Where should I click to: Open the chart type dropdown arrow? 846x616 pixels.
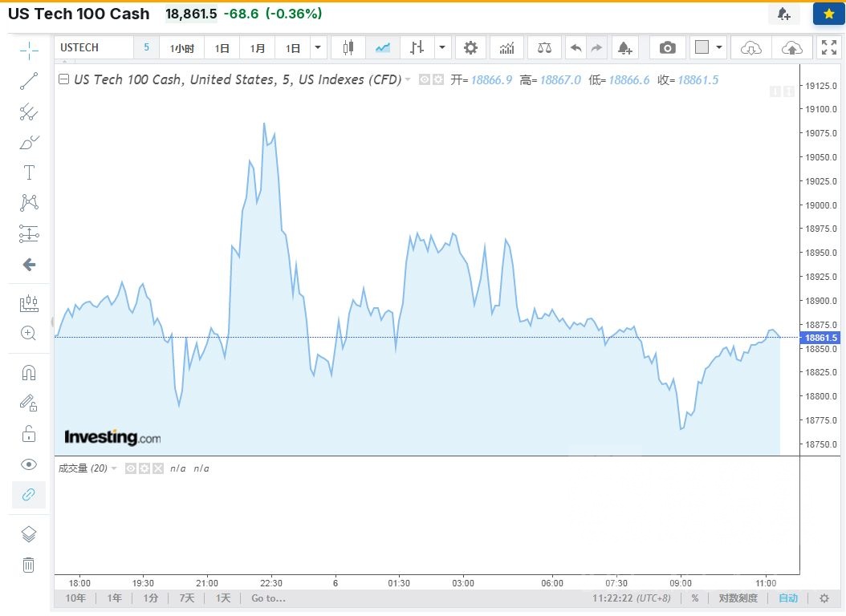click(x=442, y=47)
